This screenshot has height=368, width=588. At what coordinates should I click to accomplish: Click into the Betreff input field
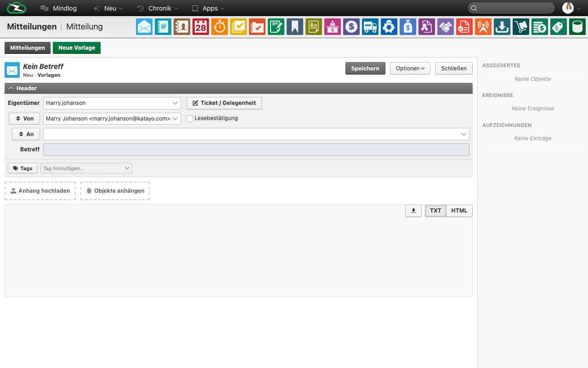(x=256, y=149)
